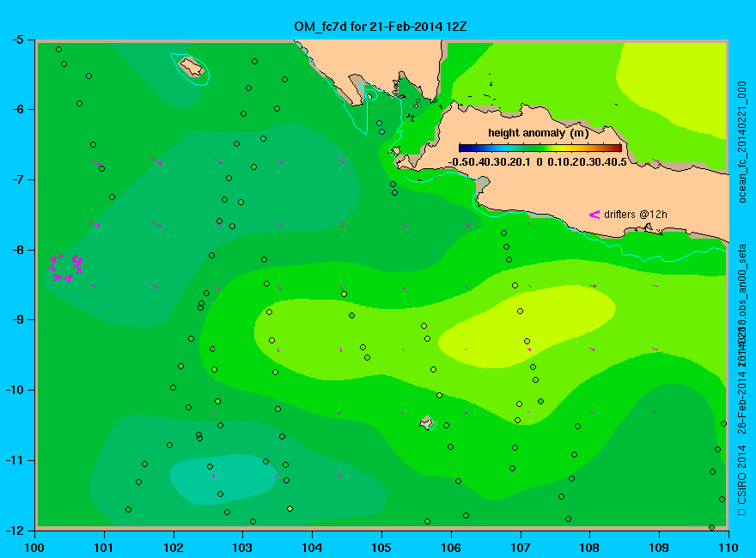Click the y-axis label -12
This screenshot has height=558, width=756.
coord(14,530)
